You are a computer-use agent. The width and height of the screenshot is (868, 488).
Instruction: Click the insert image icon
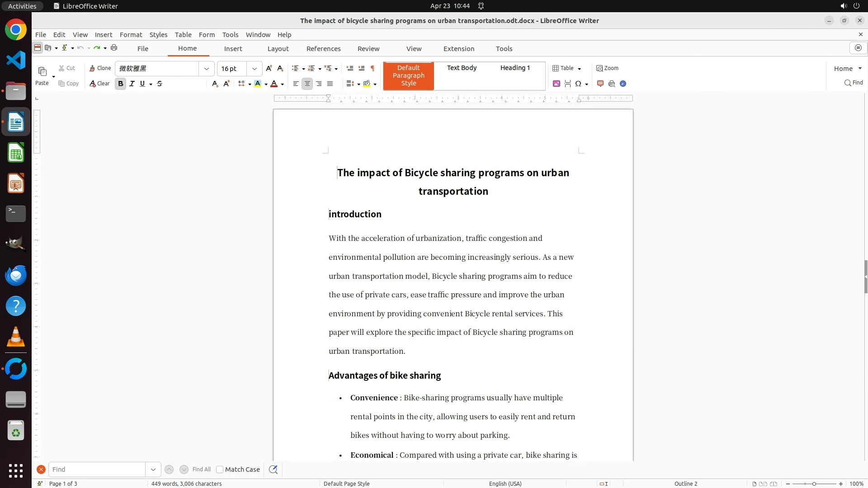coord(556,84)
